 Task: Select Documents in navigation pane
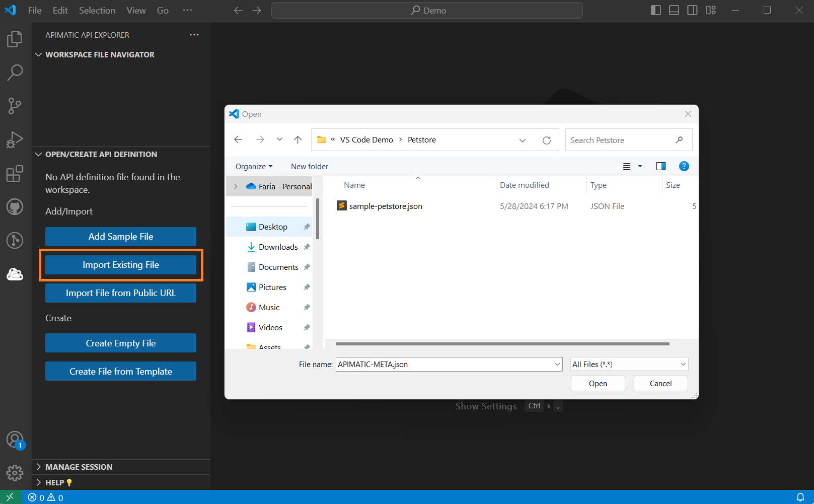(269, 267)
